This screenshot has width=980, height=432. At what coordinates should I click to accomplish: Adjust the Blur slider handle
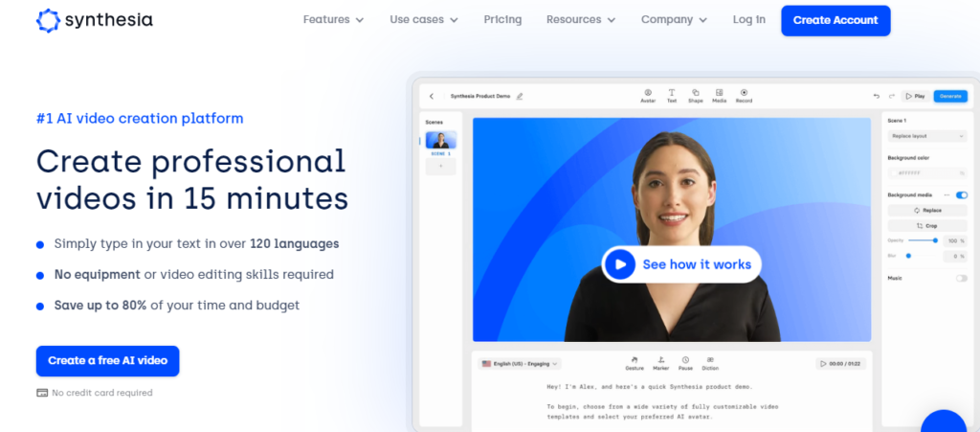[909, 256]
